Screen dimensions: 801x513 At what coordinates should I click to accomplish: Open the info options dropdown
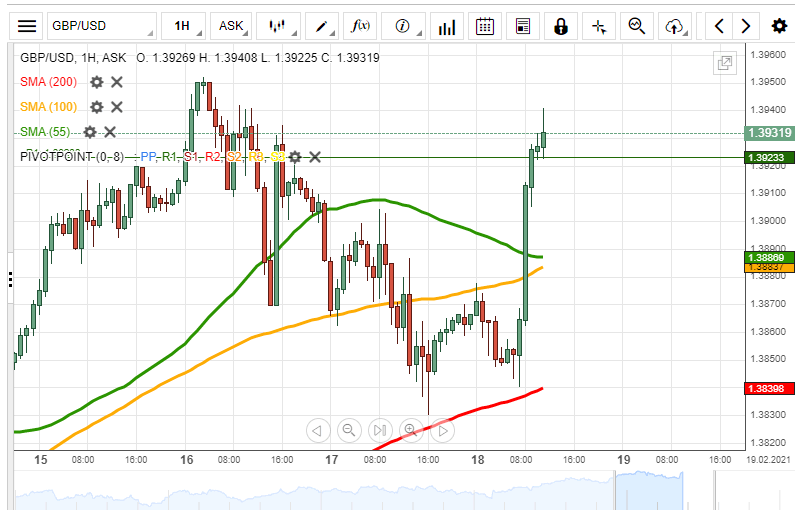coord(404,26)
